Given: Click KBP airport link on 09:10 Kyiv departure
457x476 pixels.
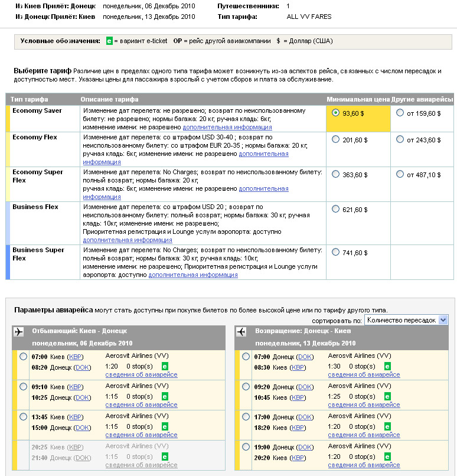Looking at the screenshot, I should click(75, 387).
